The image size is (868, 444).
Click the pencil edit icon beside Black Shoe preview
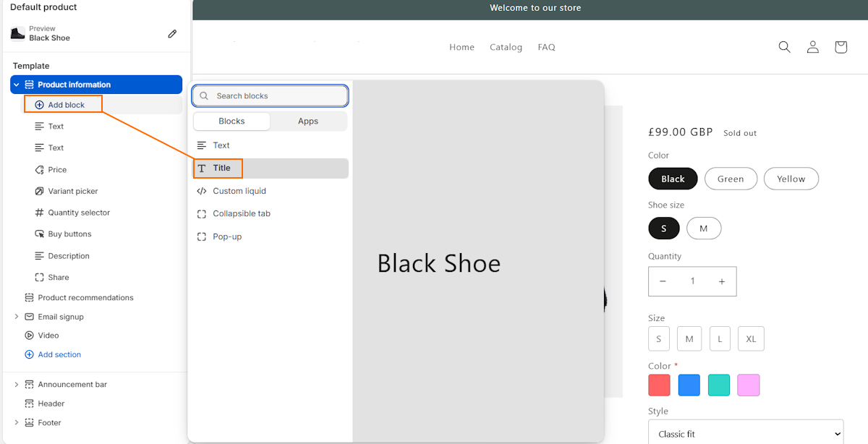tap(172, 33)
